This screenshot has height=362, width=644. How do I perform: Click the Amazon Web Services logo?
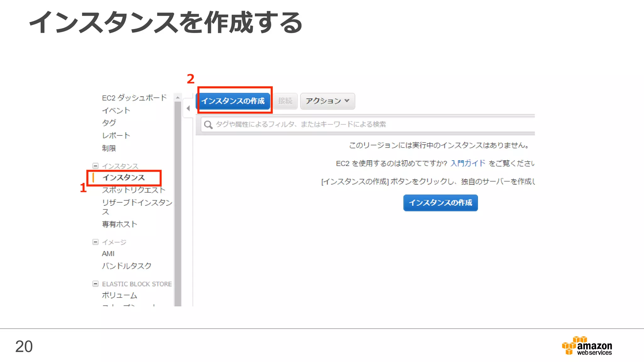click(x=587, y=346)
